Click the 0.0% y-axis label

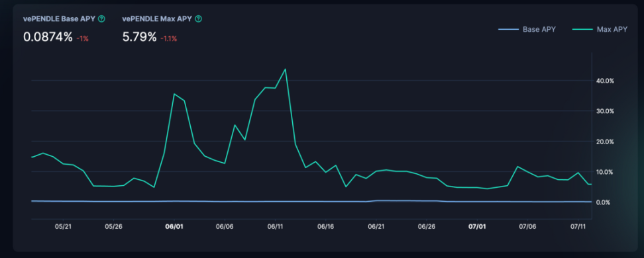(x=607, y=202)
